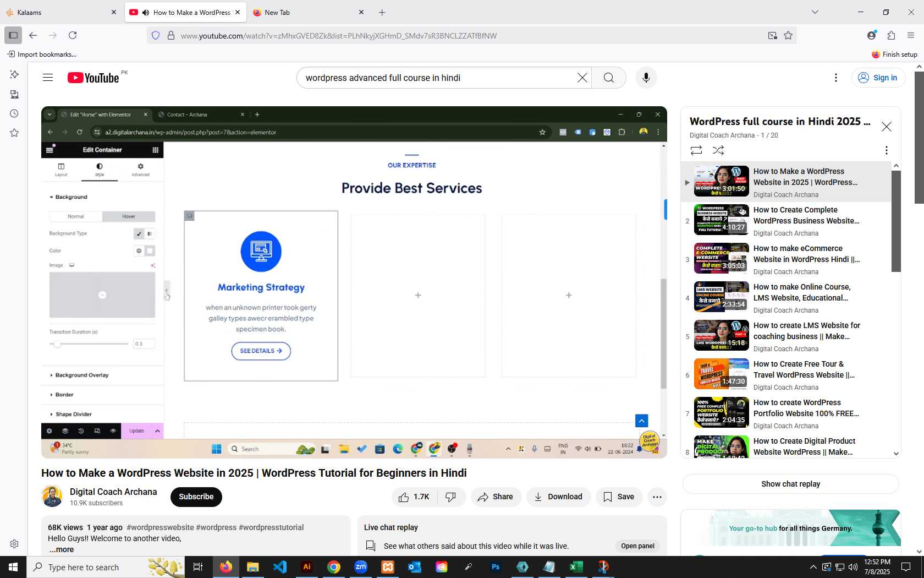Open LMS Website playlist thumbnail 2:33:54

click(x=721, y=297)
